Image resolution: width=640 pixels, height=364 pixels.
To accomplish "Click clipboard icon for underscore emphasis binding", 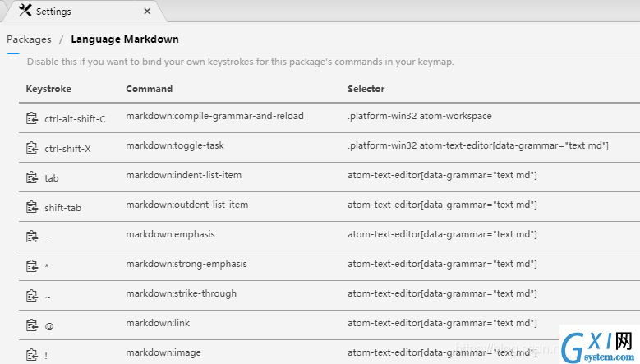I will click(32, 237).
